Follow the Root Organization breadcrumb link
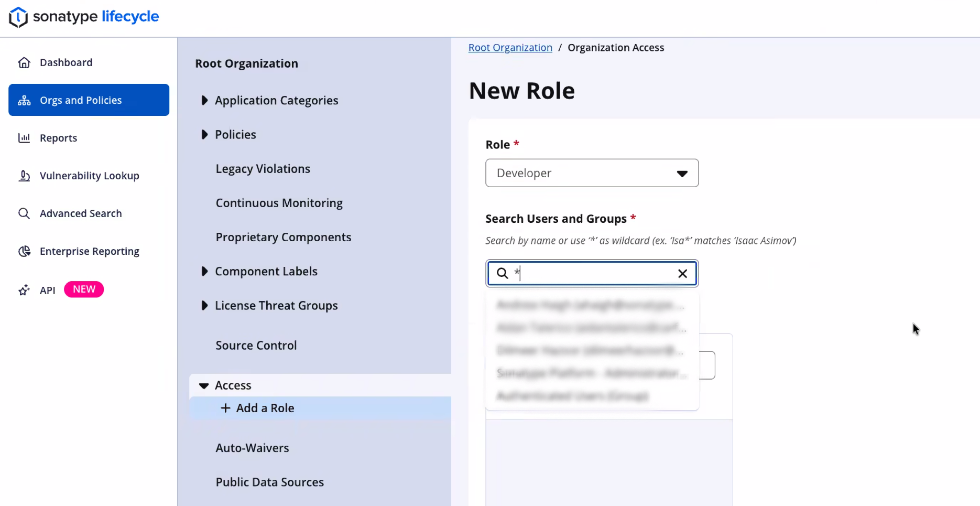The width and height of the screenshot is (980, 506). (510, 48)
